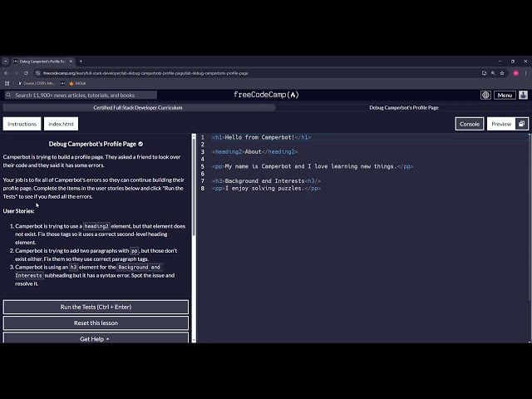The height and width of the screenshot is (399, 532).
Task: Click the install app icon in address bar
Action: point(484,73)
